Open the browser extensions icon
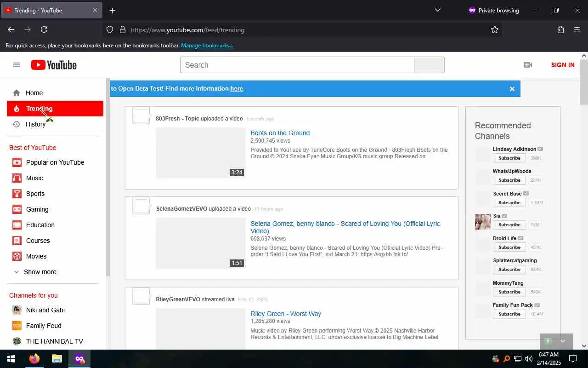This screenshot has width=588, height=368. [x=560, y=29]
